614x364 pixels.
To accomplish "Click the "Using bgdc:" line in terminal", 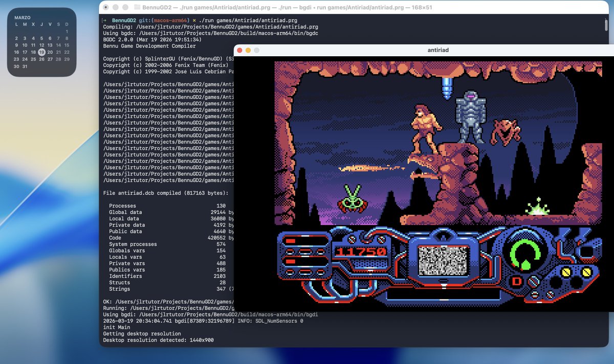I will coord(210,33).
